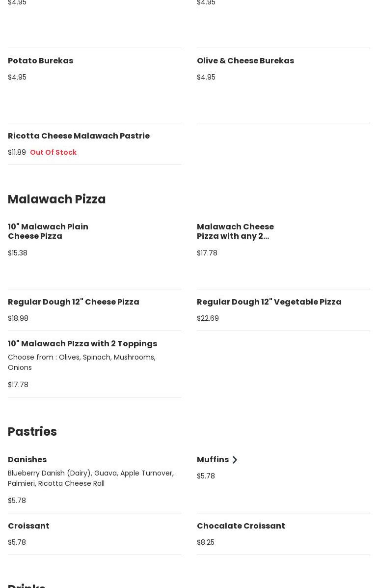The height and width of the screenshot is (588, 378).
Task: Select the Croissant item
Action: pos(28,526)
